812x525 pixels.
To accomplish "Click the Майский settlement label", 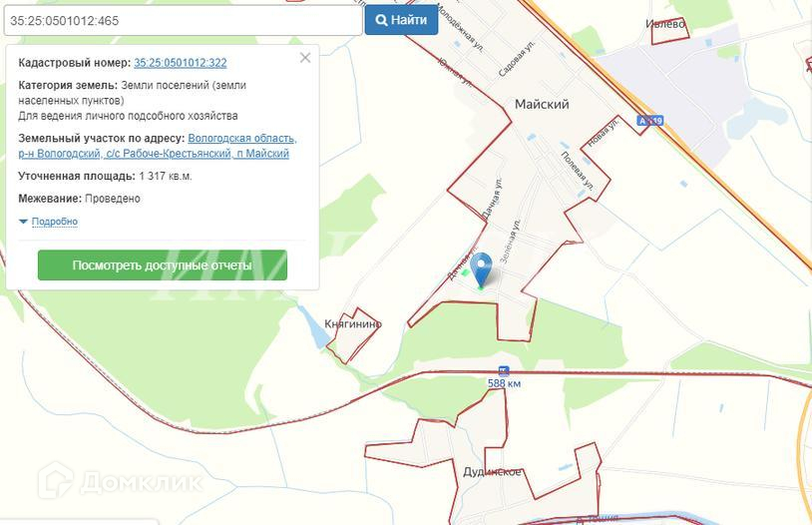I will (x=542, y=104).
